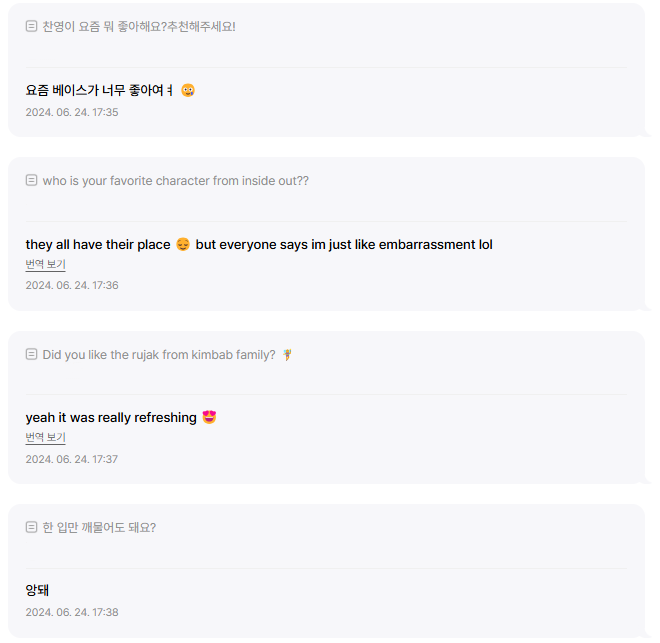Click the timestamp 2024. 06. 24. 17:35
The image size is (660, 643).
click(x=72, y=112)
